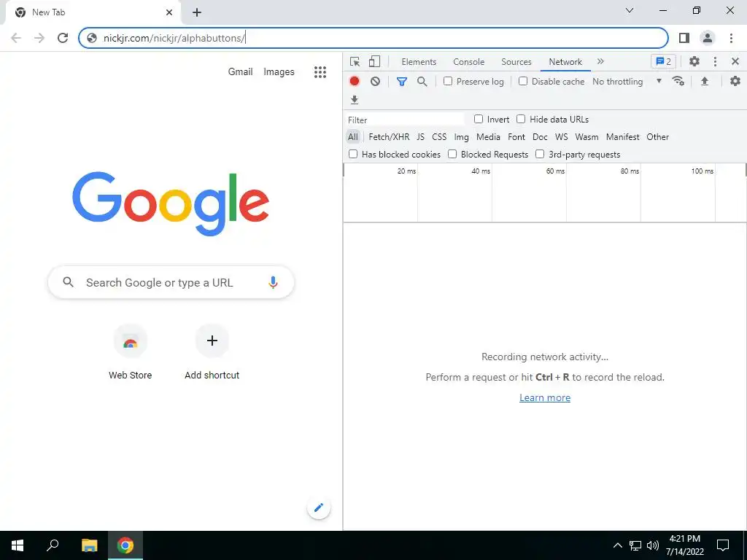Open Chrome three-dot menu
The height and width of the screenshot is (560, 747).
coord(731,38)
